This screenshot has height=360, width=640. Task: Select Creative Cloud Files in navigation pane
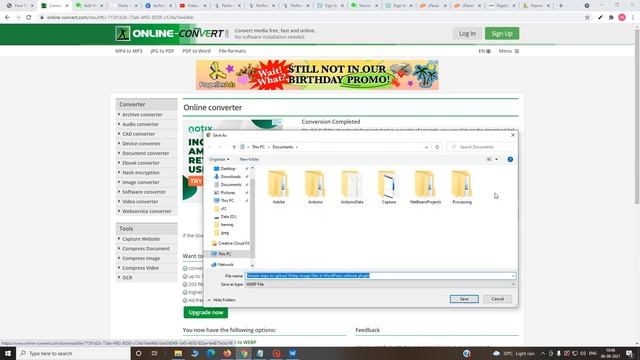click(x=233, y=243)
